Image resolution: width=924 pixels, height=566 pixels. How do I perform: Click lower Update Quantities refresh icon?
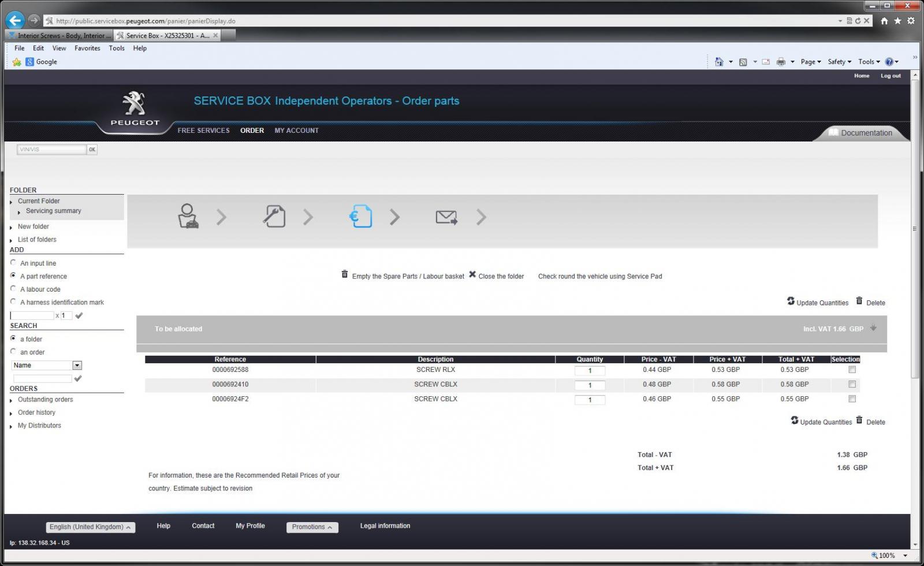pos(795,420)
